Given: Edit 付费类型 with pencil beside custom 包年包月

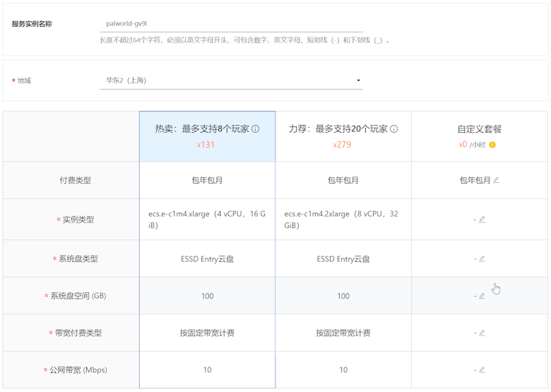Looking at the screenshot, I should point(496,180).
